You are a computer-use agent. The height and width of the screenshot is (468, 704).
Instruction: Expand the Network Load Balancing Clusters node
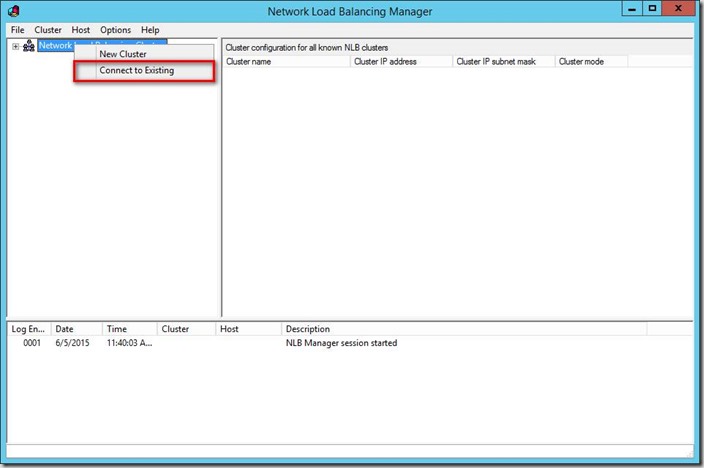pyautogui.click(x=16, y=46)
